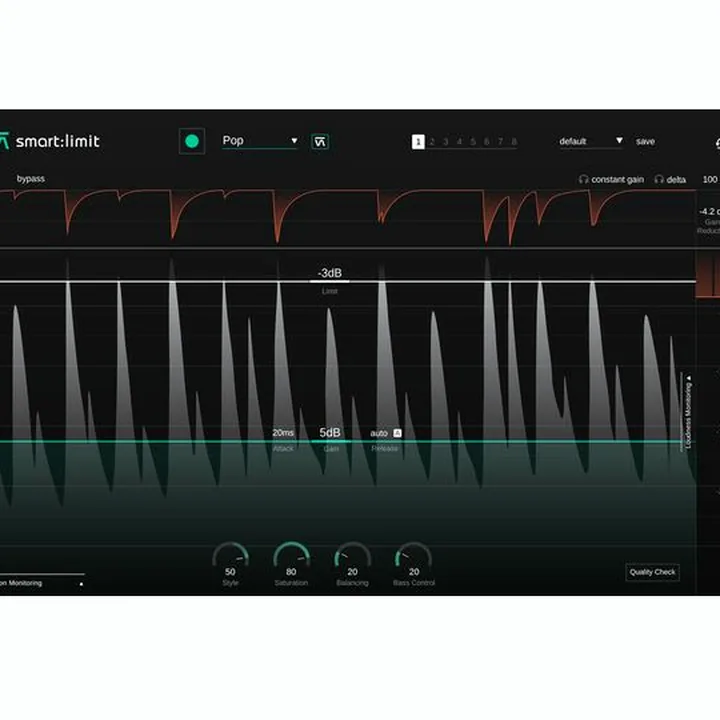Click the 5dB gain value
This screenshot has width=720, height=720.
click(330, 433)
